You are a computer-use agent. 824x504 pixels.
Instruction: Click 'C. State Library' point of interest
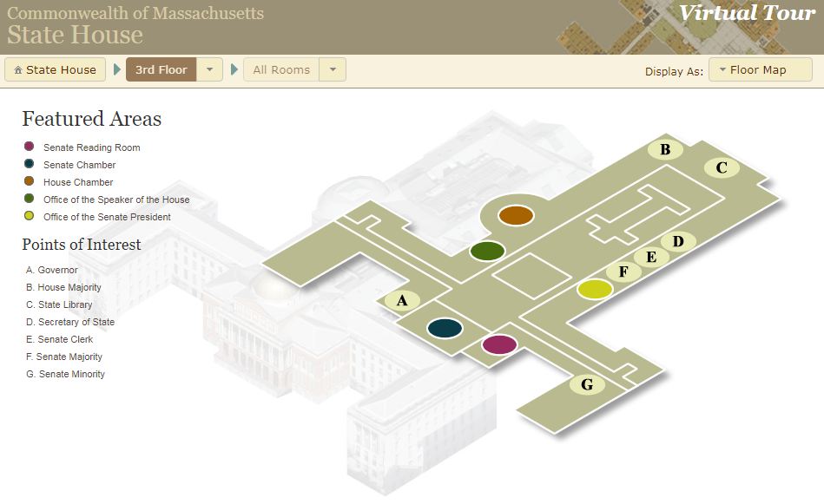tap(59, 304)
